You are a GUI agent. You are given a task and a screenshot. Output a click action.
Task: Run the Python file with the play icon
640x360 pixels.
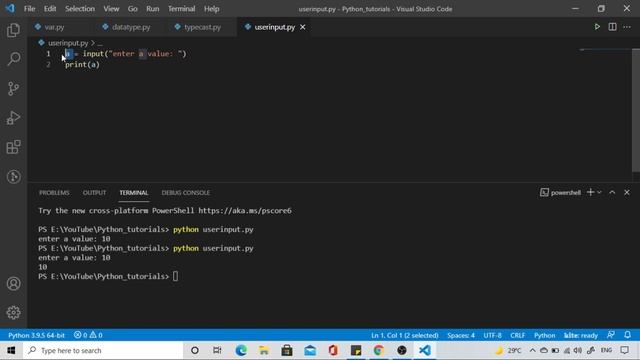point(597,27)
